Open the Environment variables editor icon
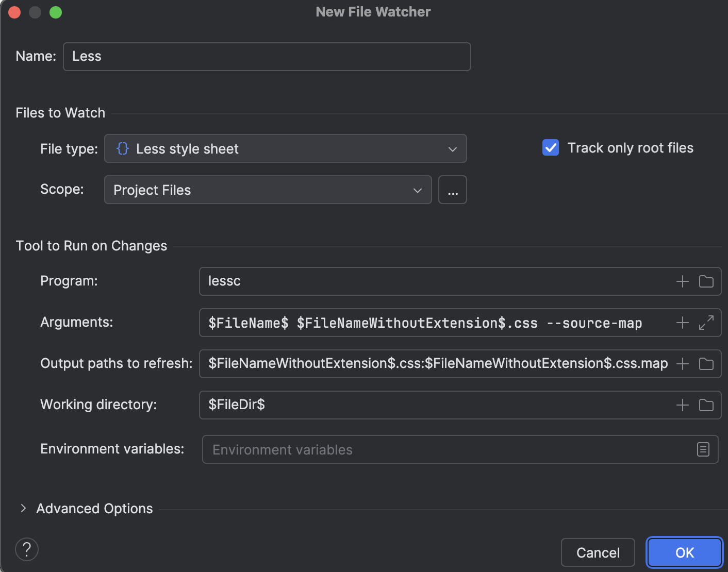 pos(702,449)
